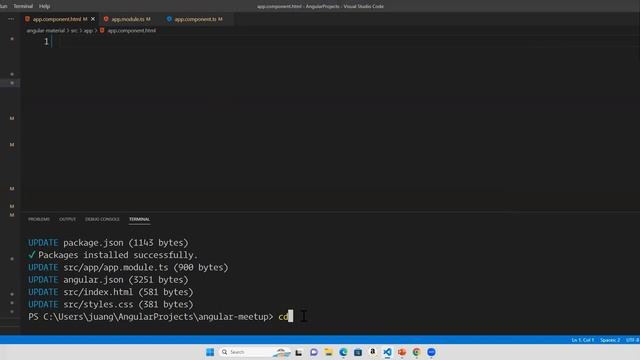Click the src breadcrumb segment
Image resolution: width=640 pixels, height=360 pixels.
[74, 31]
